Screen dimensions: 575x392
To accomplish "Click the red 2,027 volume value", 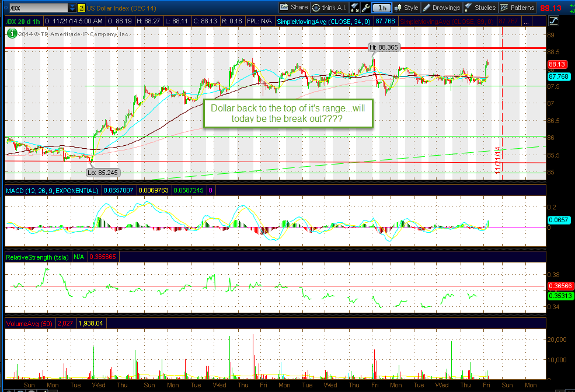I will pos(65,324).
